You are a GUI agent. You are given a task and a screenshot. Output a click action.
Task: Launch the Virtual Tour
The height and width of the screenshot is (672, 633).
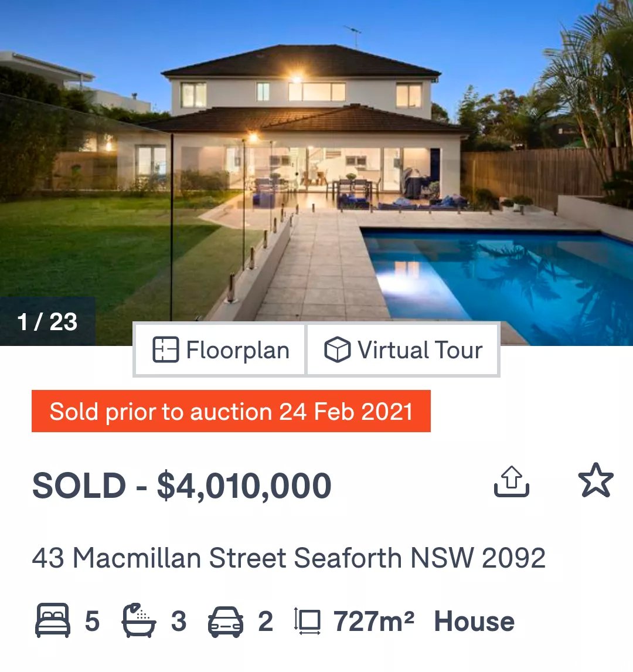pos(403,349)
